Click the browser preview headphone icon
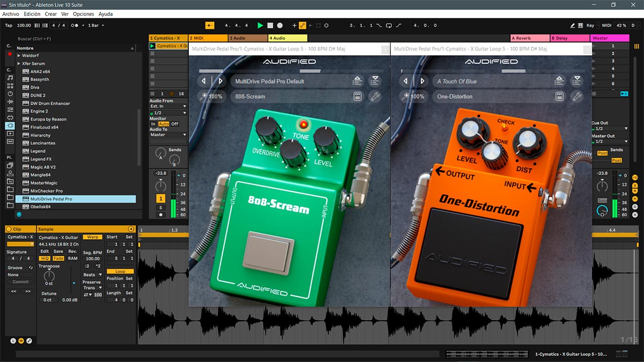 point(19,214)
